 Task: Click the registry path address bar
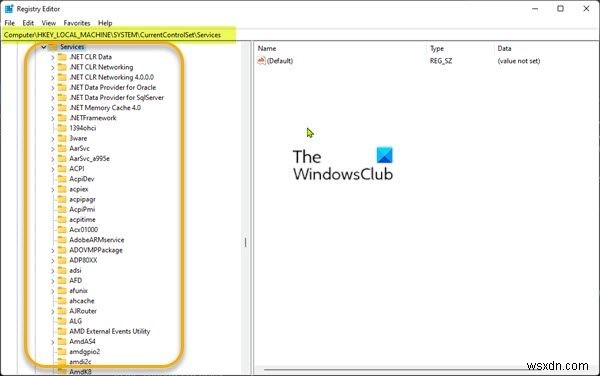[x=300, y=35]
